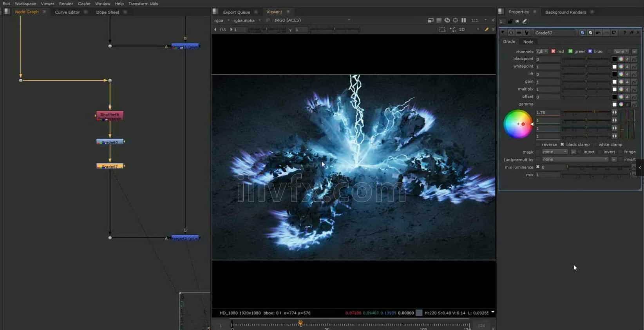The image size is (644, 330).
Task: Toggle the green channel checkbox
Action: tap(570, 51)
